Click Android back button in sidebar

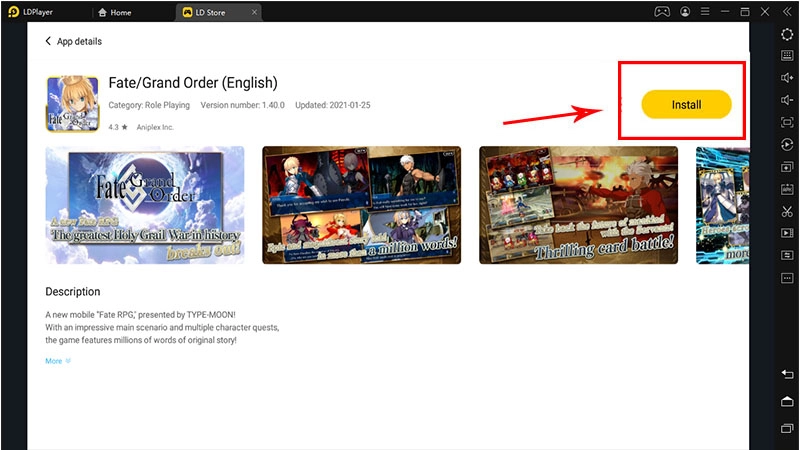pyautogui.click(x=787, y=374)
